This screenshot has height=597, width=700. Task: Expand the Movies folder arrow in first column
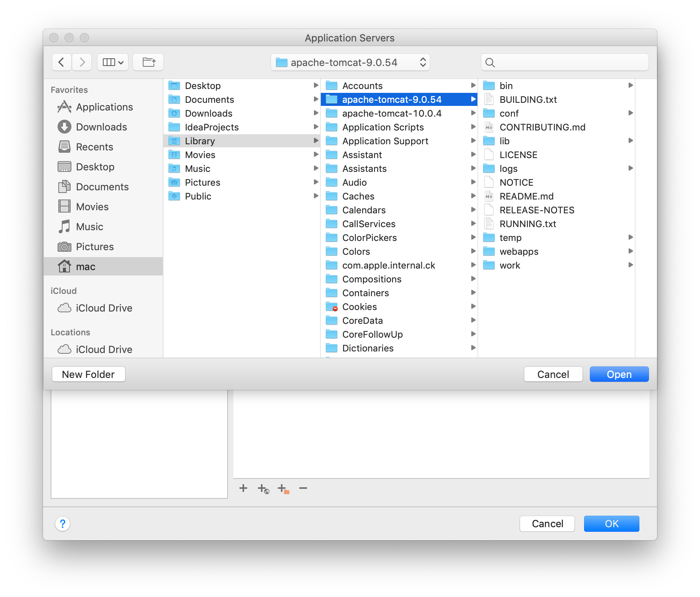click(x=316, y=155)
